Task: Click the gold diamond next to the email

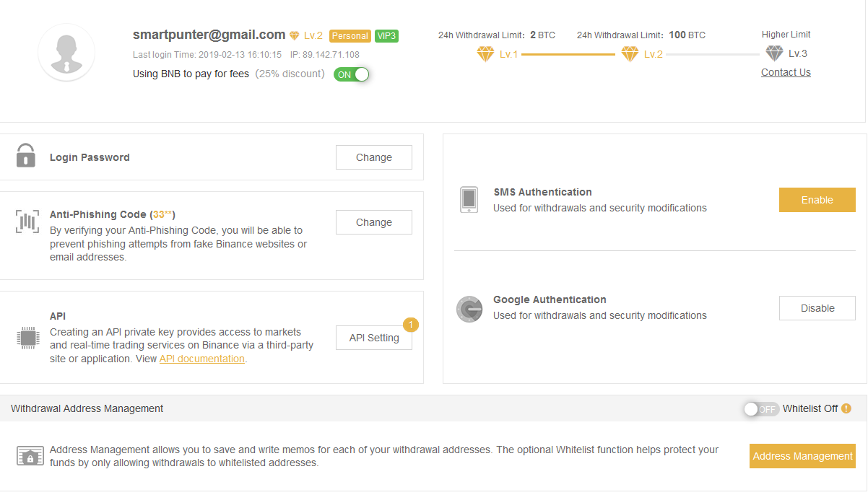Action: click(x=294, y=35)
